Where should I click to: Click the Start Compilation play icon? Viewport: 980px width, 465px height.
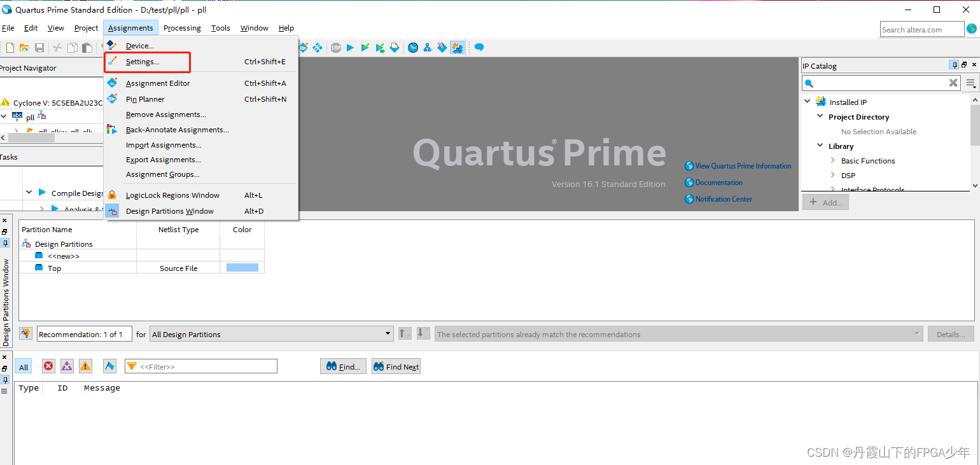click(350, 48)
